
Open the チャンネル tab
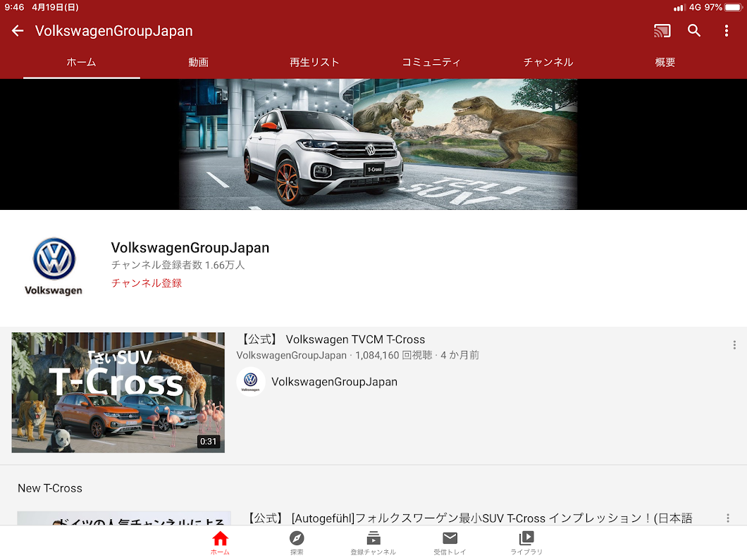click(x=548, y=63)
